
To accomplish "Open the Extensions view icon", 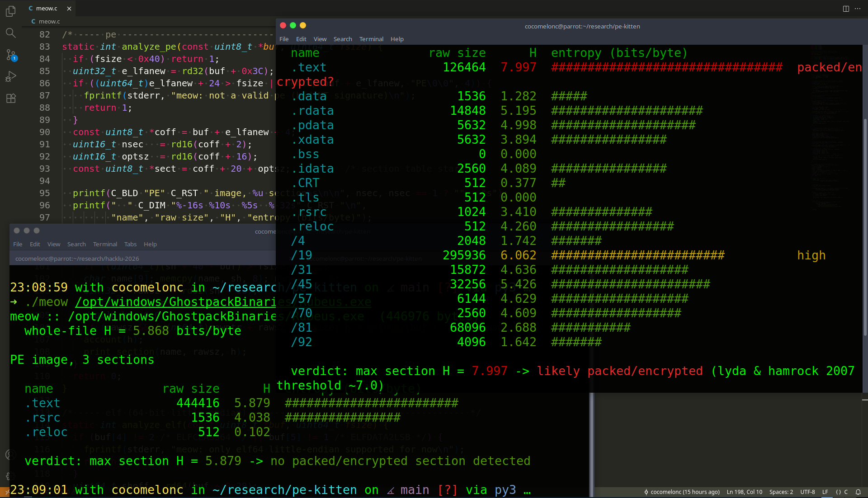I will tap(11, 99).
